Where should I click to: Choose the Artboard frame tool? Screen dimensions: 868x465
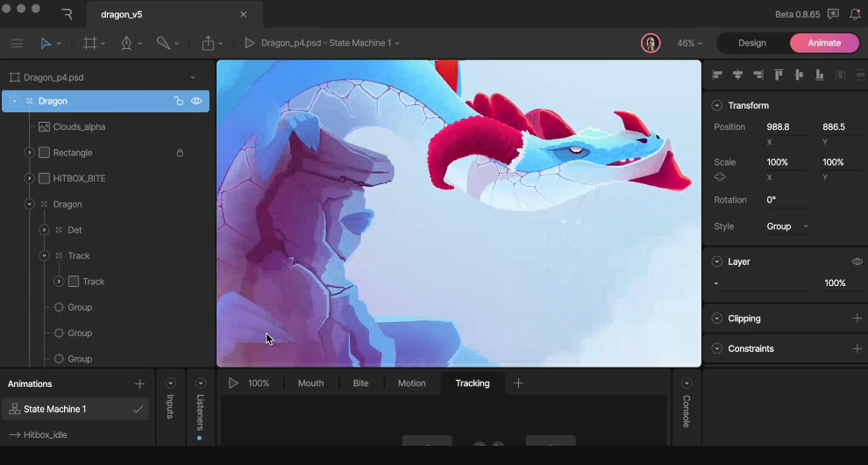(x=89, y=43)
